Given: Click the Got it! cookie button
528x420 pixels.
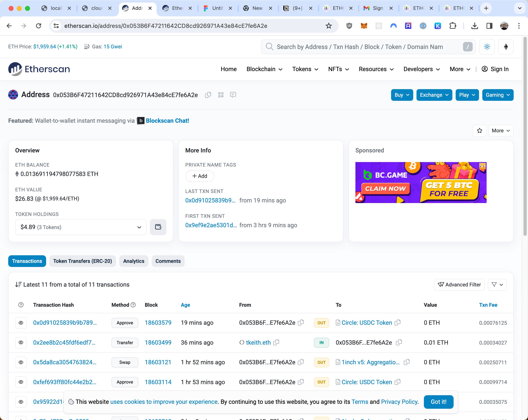Looking at the screenshot, I should (x=438, y=402).
